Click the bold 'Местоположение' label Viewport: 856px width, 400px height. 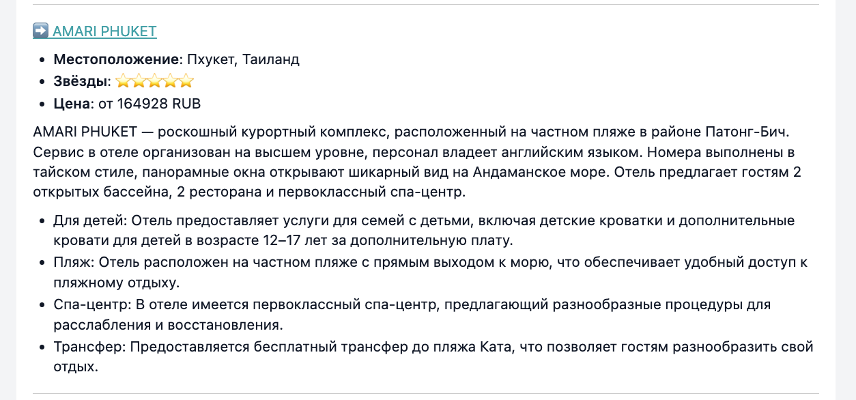coord(117,59)
